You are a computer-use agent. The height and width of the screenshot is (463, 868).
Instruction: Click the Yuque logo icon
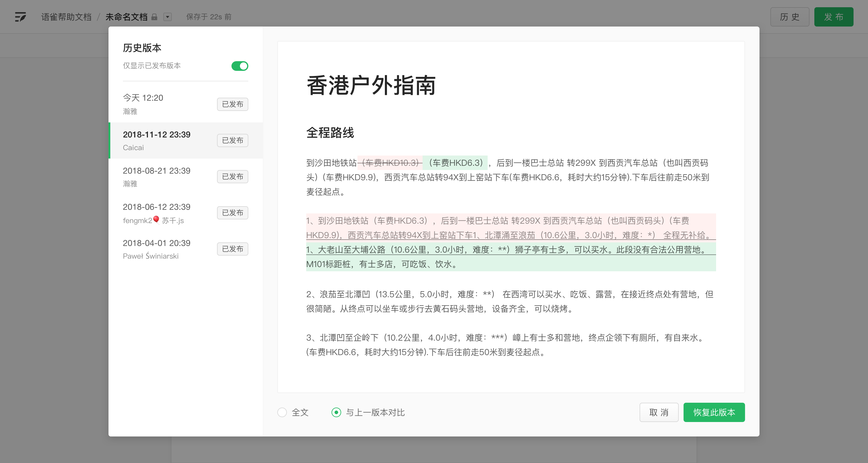(20, 17)
